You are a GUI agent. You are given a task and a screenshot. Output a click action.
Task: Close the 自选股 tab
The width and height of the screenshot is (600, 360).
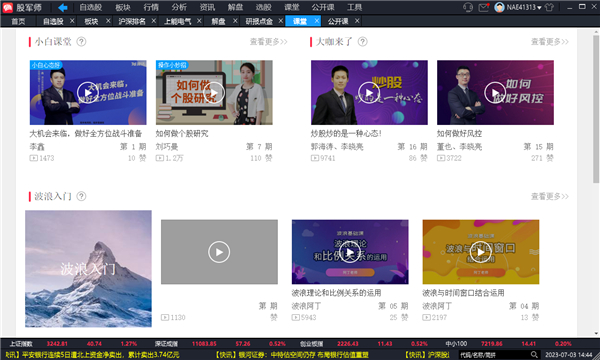click(x=72, y=21)
